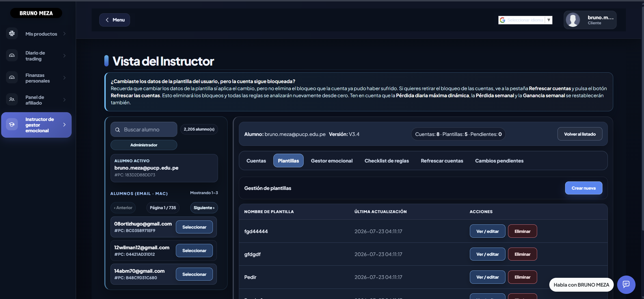Image resolution: width=644 pixels, height=299 pixels.
Task: Expand Finanzas personales chevron
Action: (x=64, y=78)
